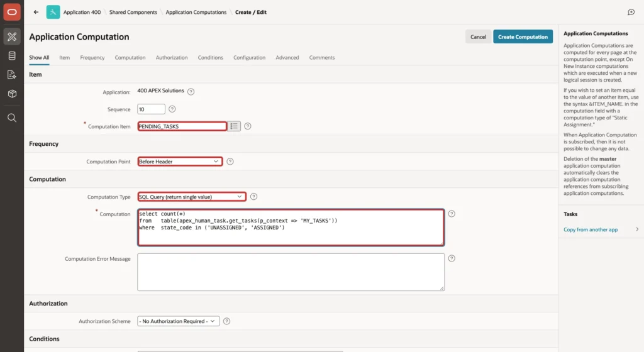Open Team Development sidebar icon
644x352 pixels.
[x=12, y=75]
